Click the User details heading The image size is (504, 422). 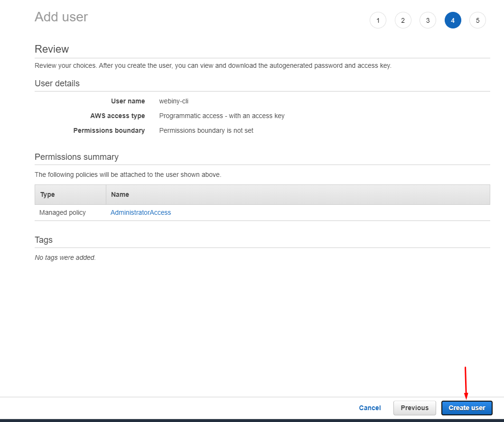[57, 83]
